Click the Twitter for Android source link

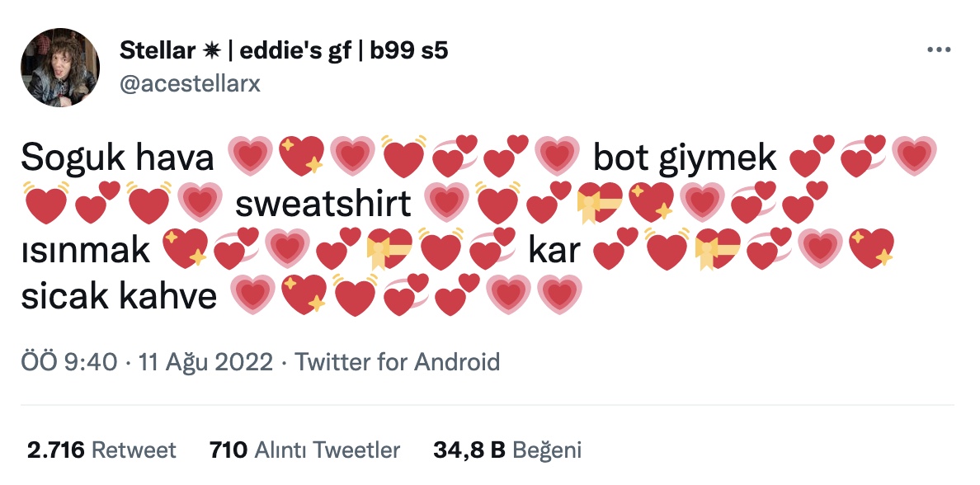397,362
